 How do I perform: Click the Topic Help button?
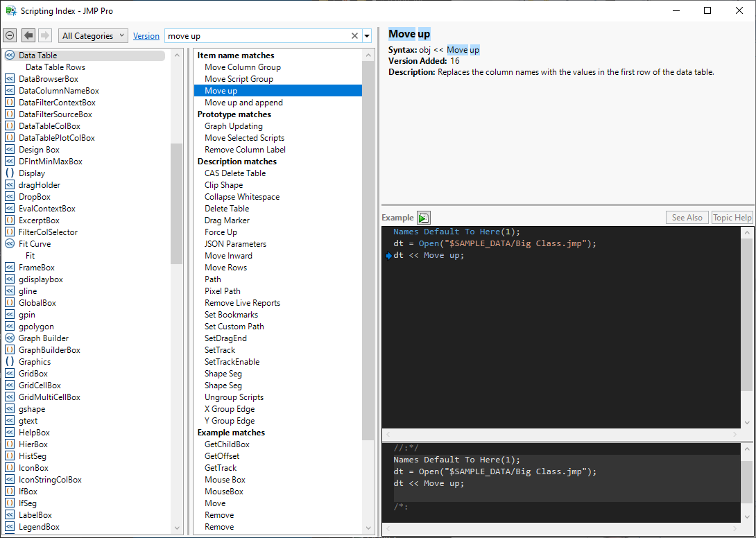click(732, 218)
